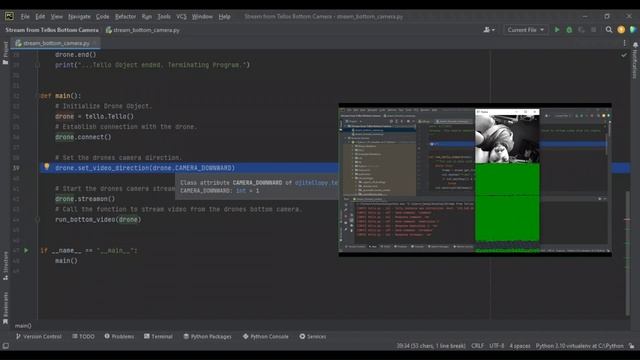The width and height of the screenshot is (640, 360).
Task: Click the main() call on line 48
Action: pyautogui.click(x=66, y=261)
